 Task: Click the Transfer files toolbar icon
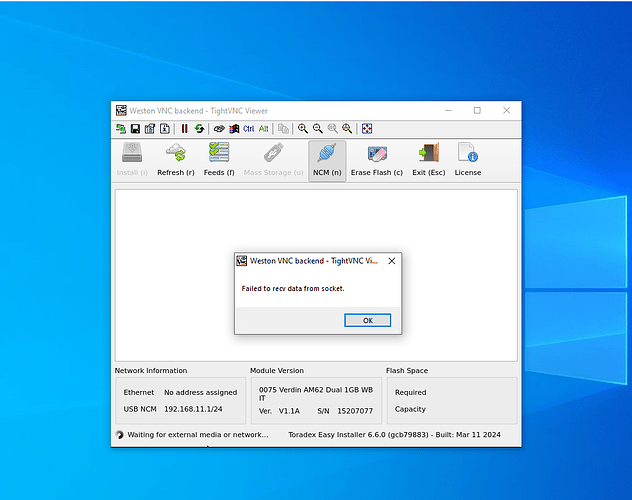tap(283, 129)
